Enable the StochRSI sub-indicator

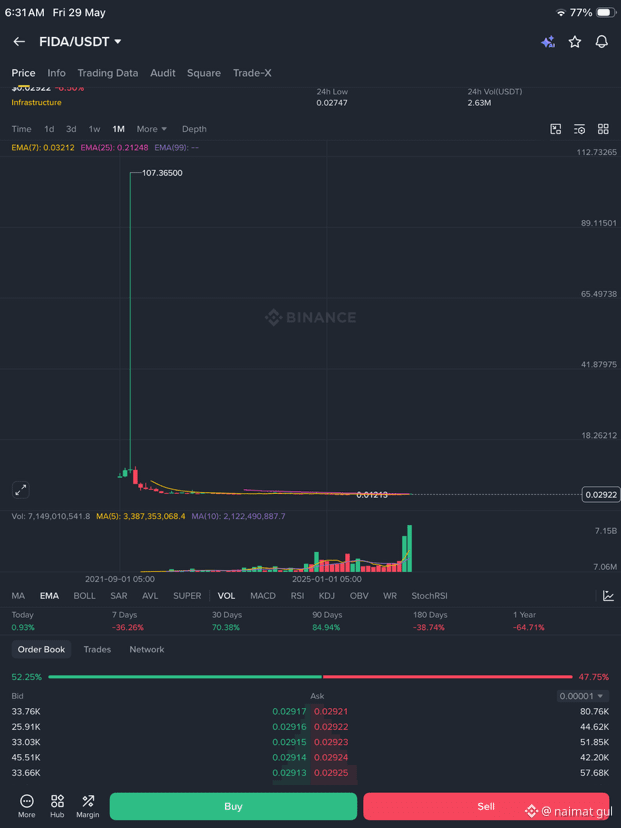coord(429,596)
